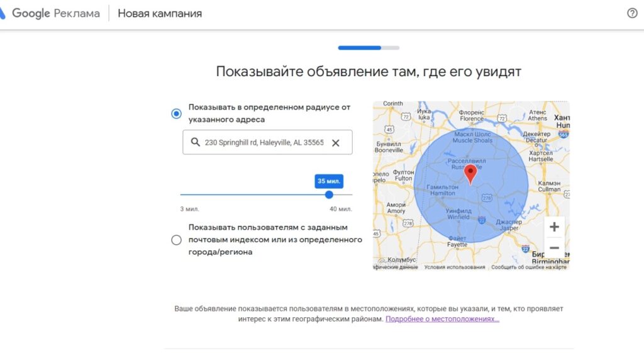This screenshot has height=353, width=644.
Task: Click the "35 мил." slider value bubble
Action: pos(329,181)
